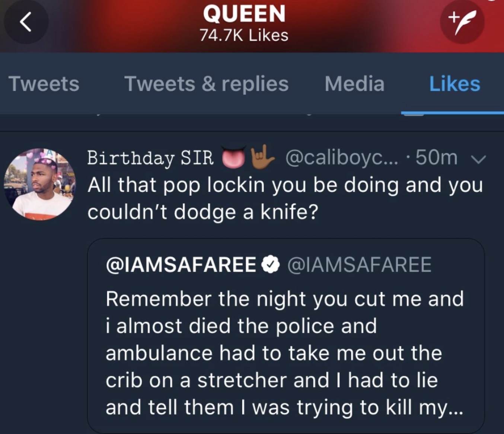Compose a new tweet with the feather icon
Screen dimensions: 504x434
pyautogui.click(x=462, y=22)
